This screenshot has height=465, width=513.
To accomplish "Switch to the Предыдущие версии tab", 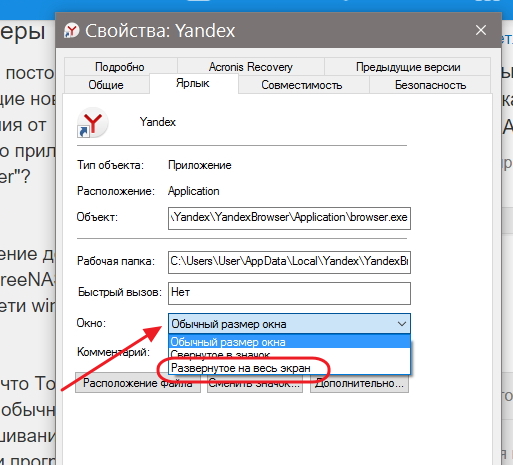I will pyautogui.click(x=408, y=67).
